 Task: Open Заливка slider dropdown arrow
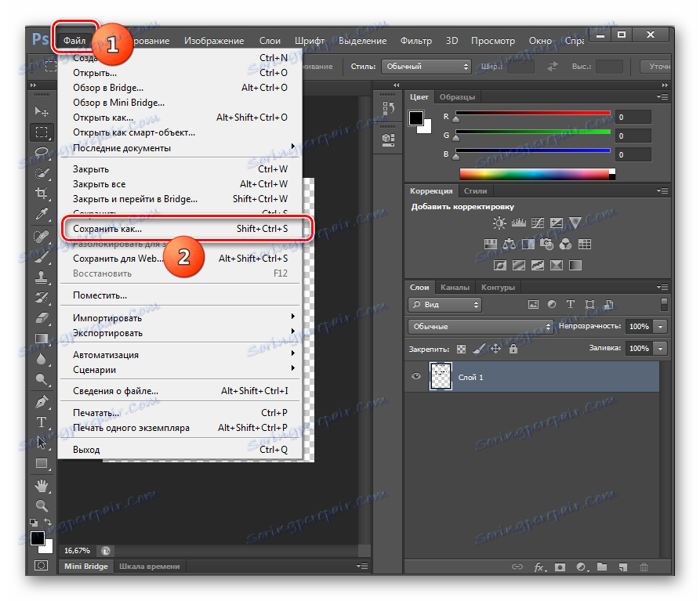point(660,349)
